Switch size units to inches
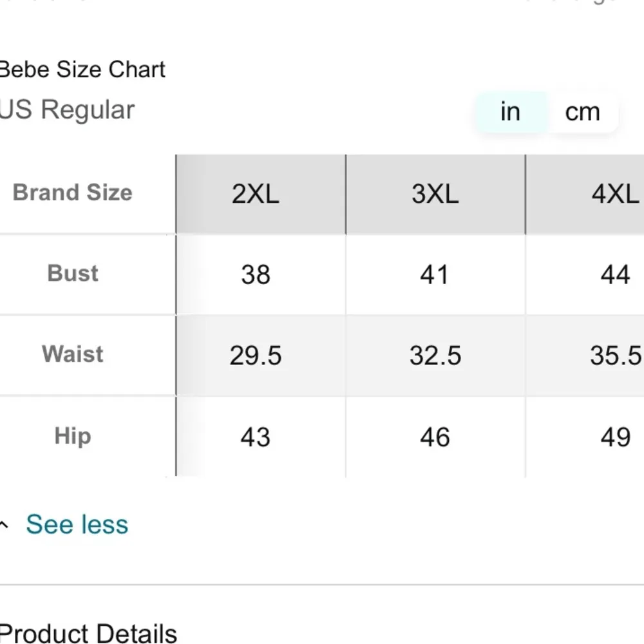This screenshot has width=644, height=644. [510, 112]
